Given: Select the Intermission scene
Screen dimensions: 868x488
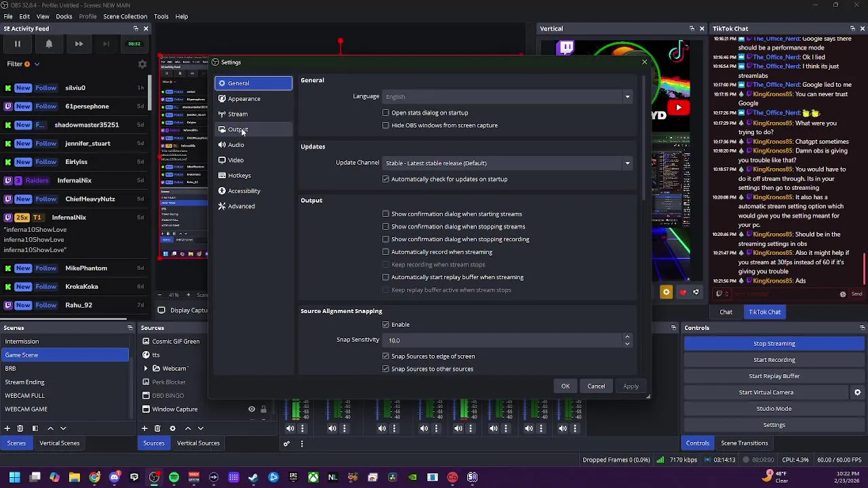Looking at the screenshot, I should [64, 342].
